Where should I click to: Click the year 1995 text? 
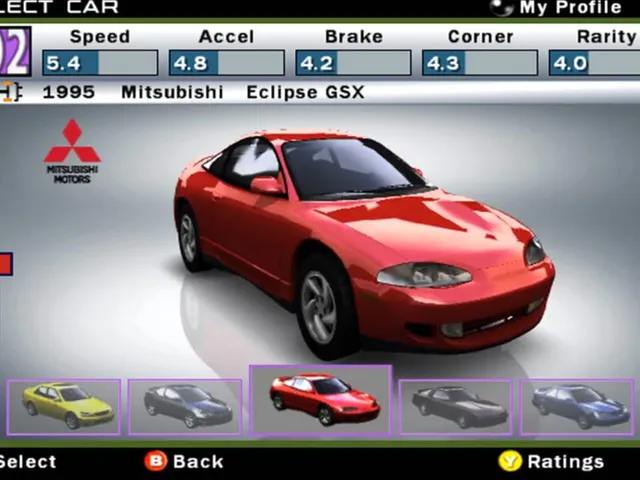tap(69, 92)
